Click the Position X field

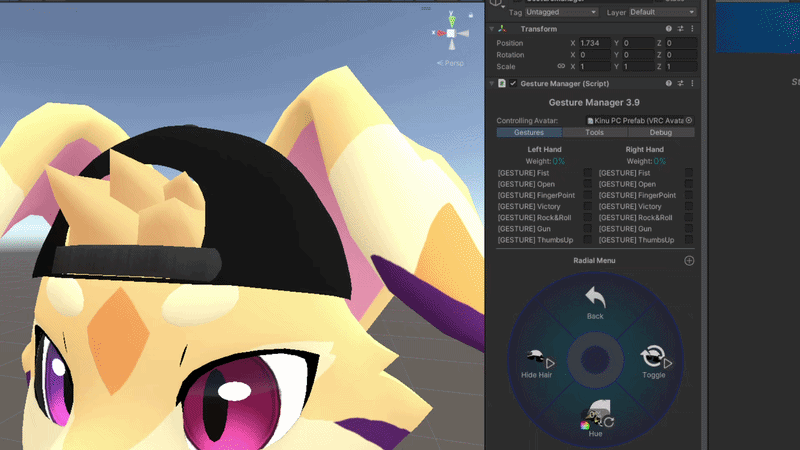(594, 43)
